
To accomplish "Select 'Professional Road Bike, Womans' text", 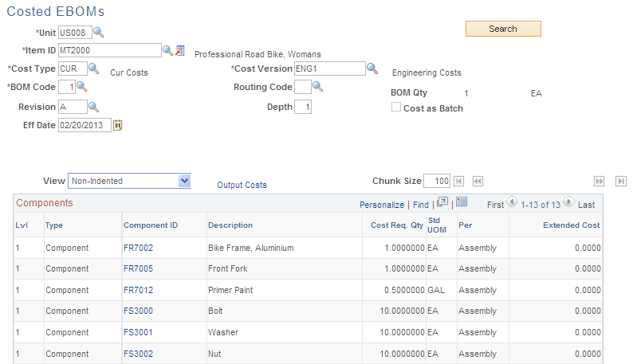I will [258, 54].
